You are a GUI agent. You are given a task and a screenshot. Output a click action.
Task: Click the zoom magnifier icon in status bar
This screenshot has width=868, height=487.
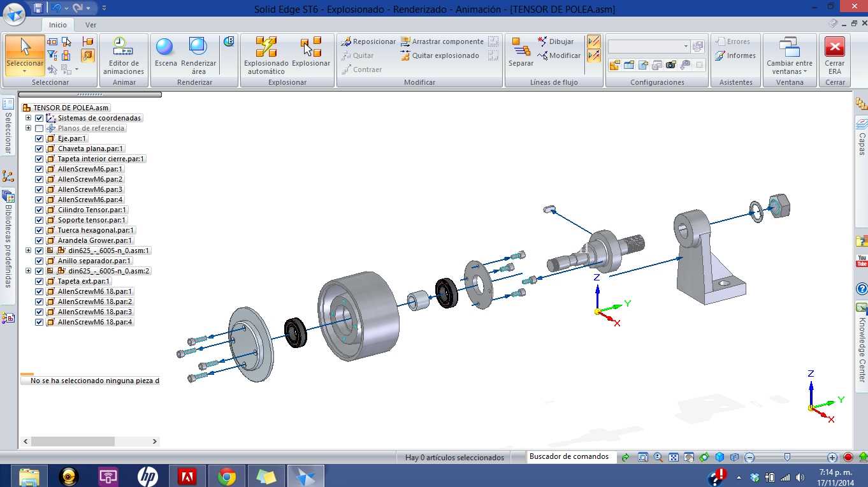(658, 457)
